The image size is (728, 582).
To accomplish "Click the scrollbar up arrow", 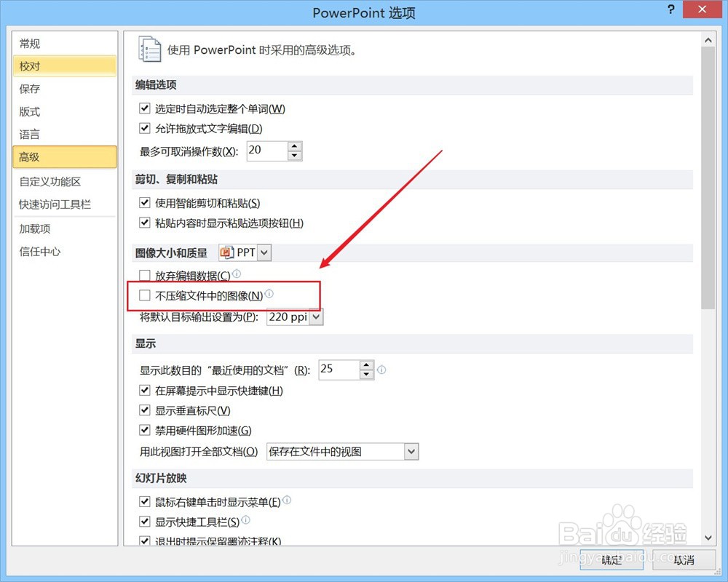I will (x=708, y=41).
